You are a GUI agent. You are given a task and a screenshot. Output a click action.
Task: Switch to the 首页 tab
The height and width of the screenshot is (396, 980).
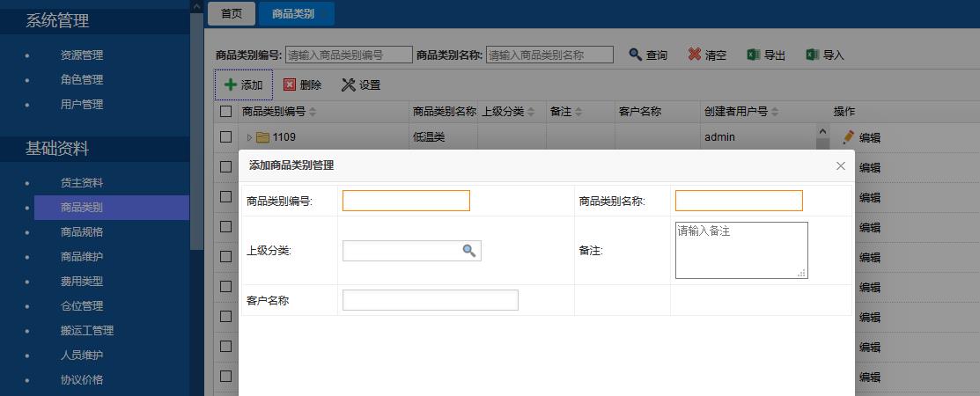(232, 13)
